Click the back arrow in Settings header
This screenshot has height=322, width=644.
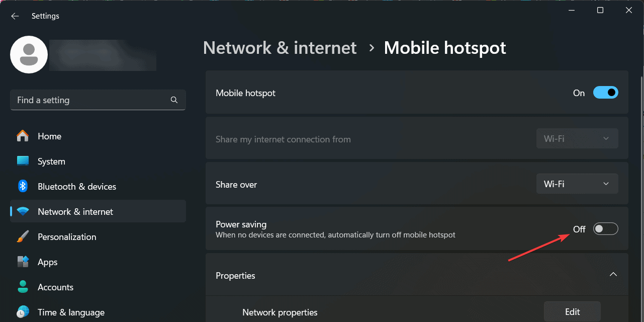coord(15,16)
